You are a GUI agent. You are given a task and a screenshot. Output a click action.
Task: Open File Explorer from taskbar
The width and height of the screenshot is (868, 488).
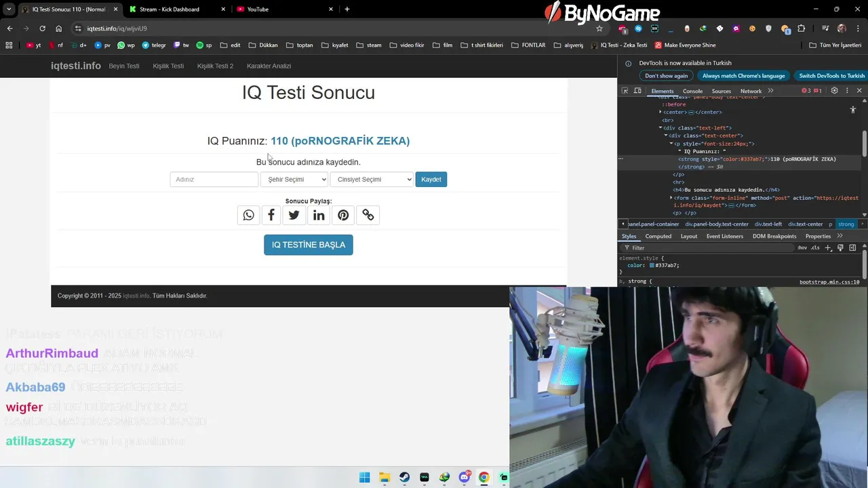tap(384, 477)
